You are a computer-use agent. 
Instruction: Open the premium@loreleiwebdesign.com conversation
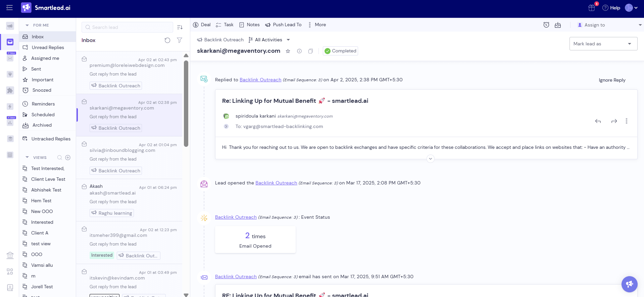point(129,73)
